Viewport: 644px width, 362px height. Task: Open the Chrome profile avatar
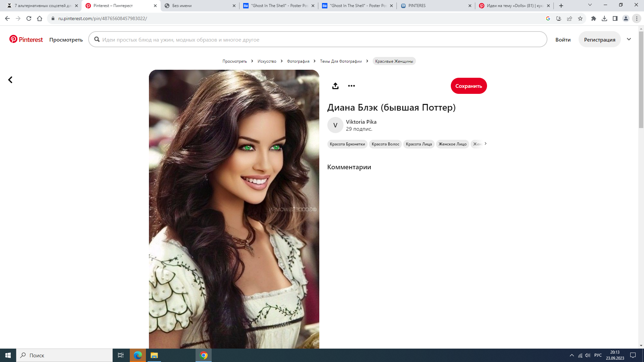626,18
